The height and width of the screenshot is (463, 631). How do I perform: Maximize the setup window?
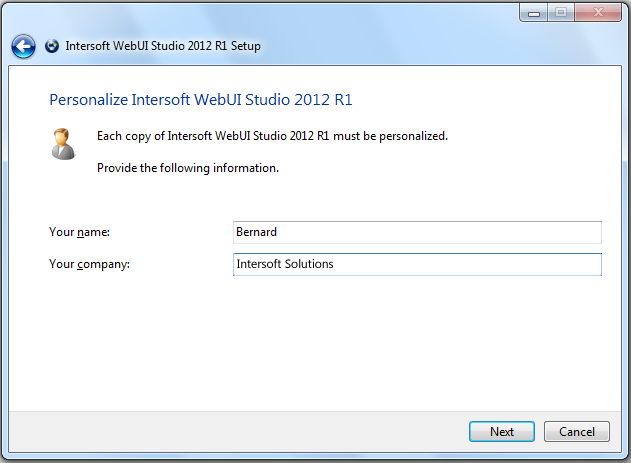tap(560, 12)
